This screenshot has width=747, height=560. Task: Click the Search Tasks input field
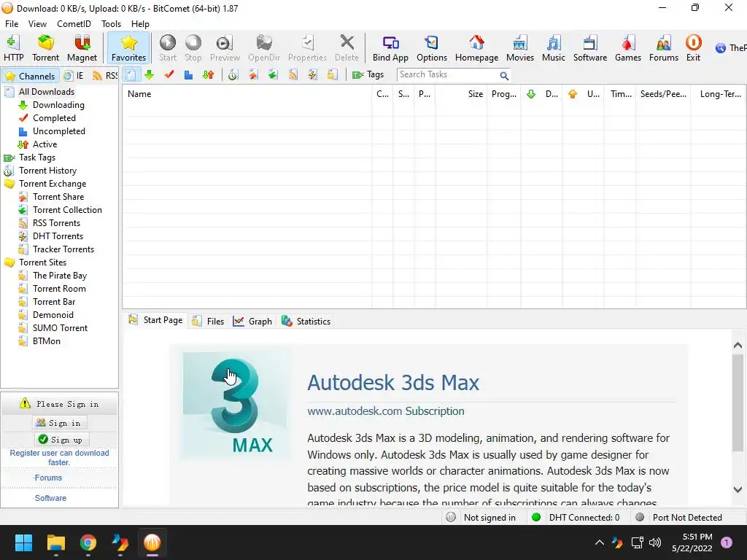tap(448, 75)
